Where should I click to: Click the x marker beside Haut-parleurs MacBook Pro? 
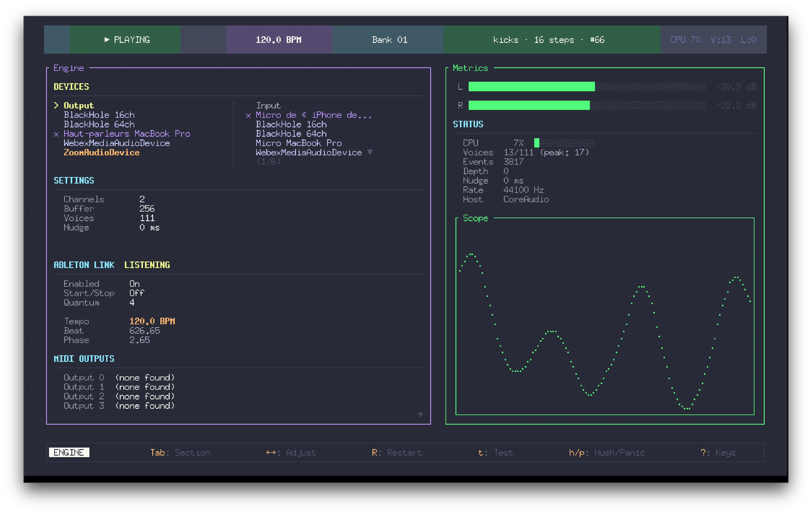(x=56, y=134)
